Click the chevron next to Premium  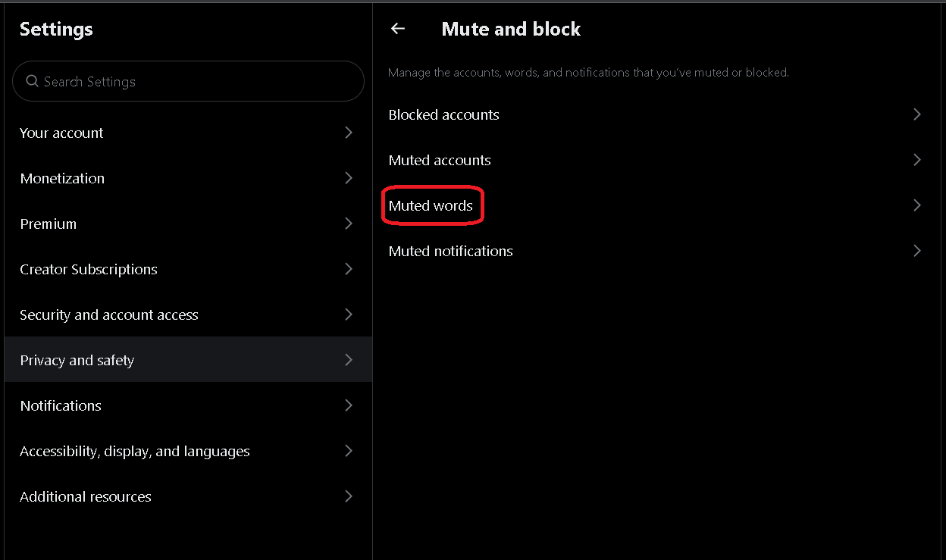coord(349,223)
